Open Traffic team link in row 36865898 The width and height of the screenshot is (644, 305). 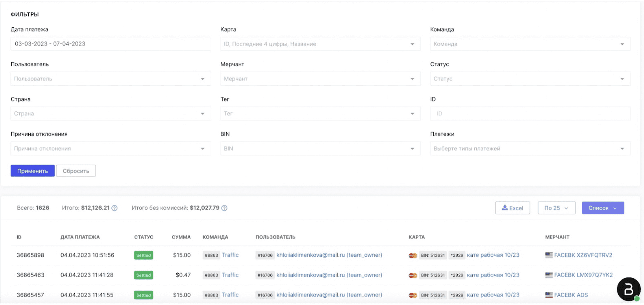230,255
